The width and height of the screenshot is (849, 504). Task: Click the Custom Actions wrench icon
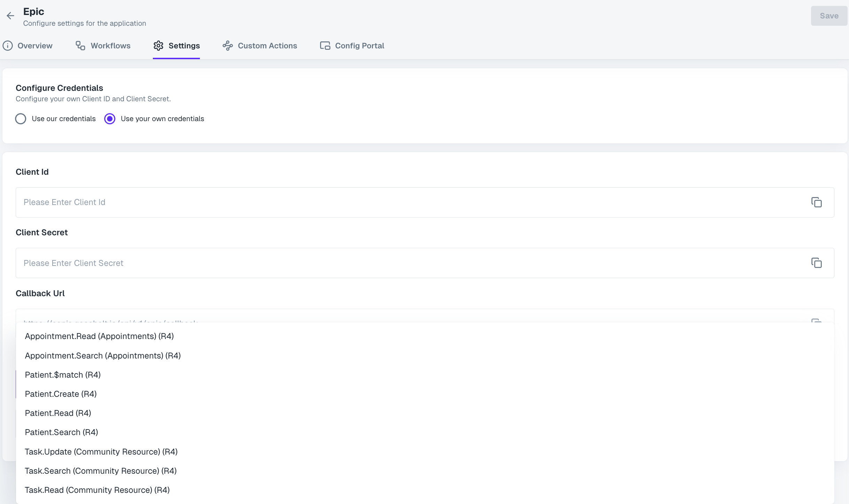(227, 46)
